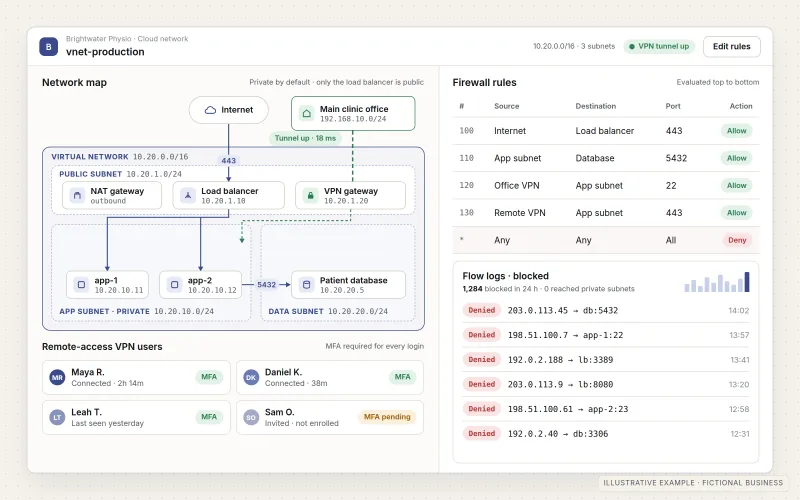Image resolution: width=800 pixels, height=500 pixels.
Task: Click the app-2 server icon
Action: tap(174, 285)
